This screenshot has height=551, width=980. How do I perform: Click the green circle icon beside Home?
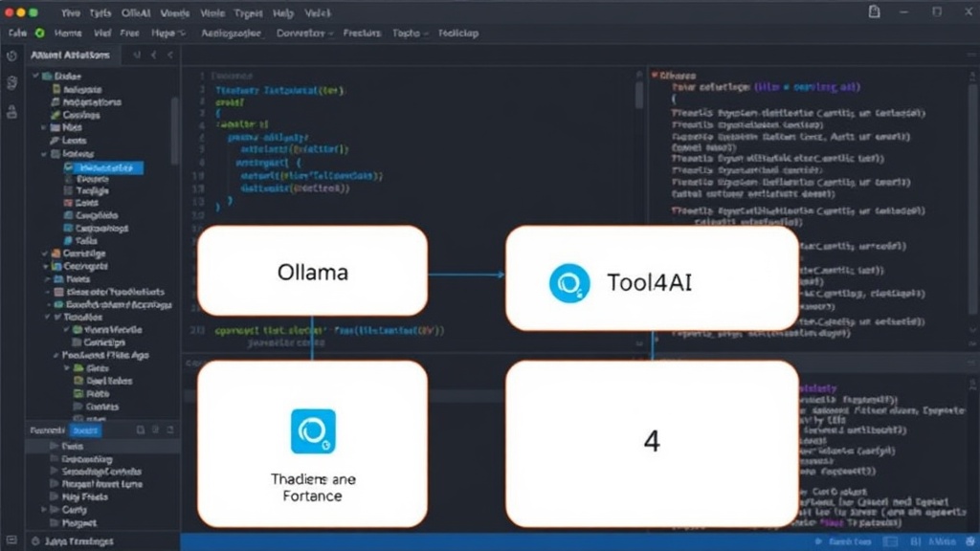[39, 33]
